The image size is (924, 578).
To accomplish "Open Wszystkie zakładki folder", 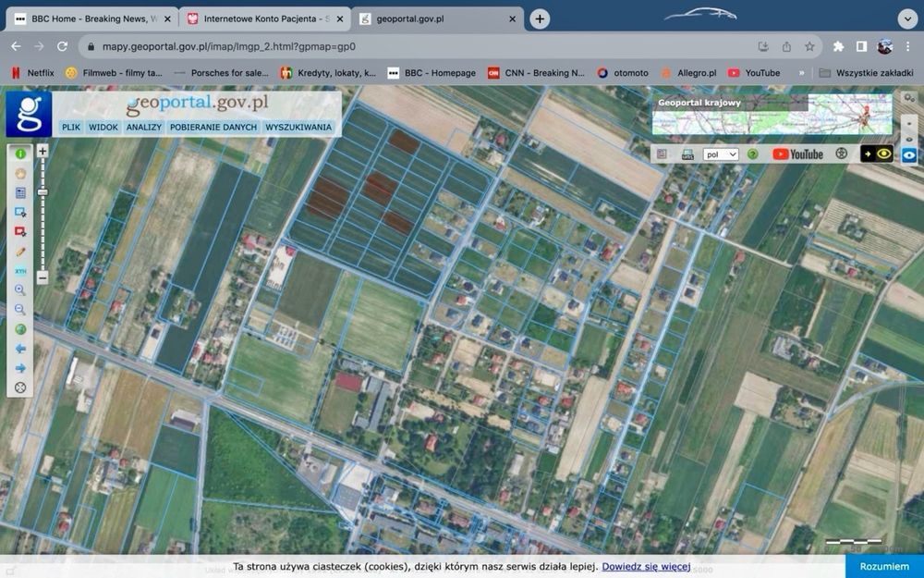I will 867,73.
